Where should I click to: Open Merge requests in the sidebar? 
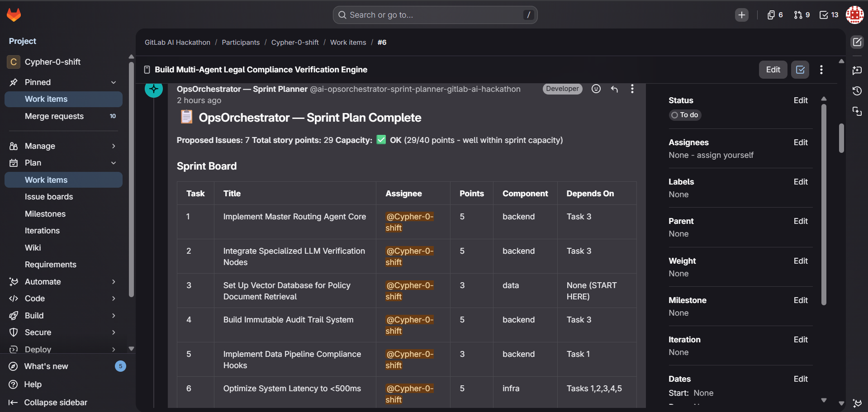click(63, 116)
